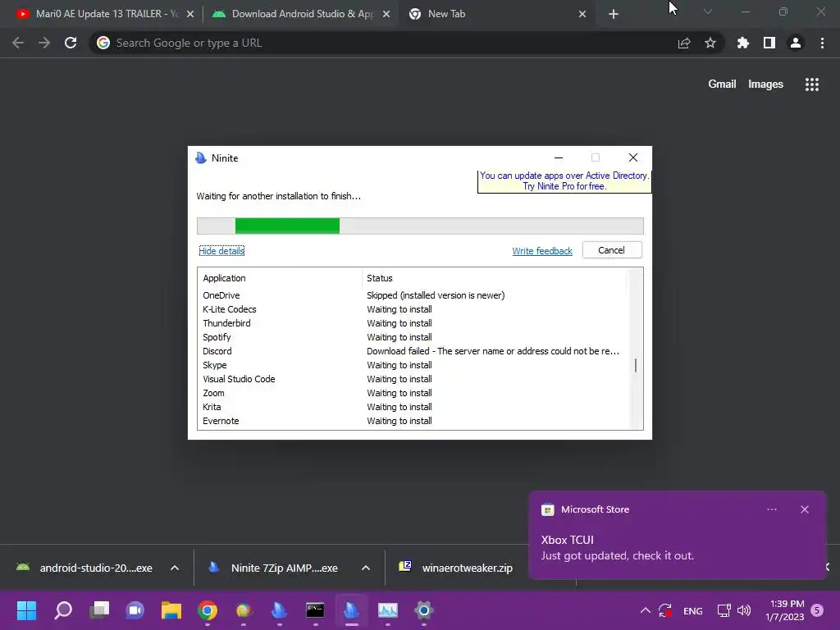Select the Spotify row
This screenshot has height=630, width=840.
tap(413, 337)
